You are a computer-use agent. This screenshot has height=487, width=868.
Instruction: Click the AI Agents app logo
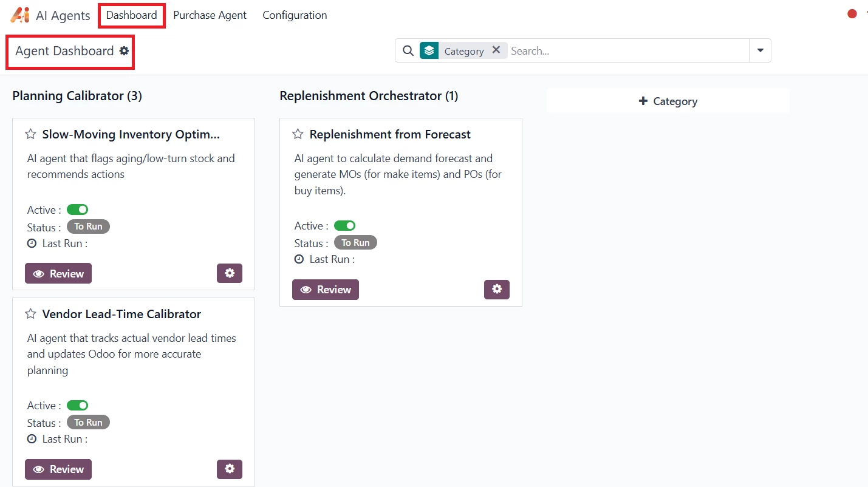pyautogui.click(x=20, y=15)
